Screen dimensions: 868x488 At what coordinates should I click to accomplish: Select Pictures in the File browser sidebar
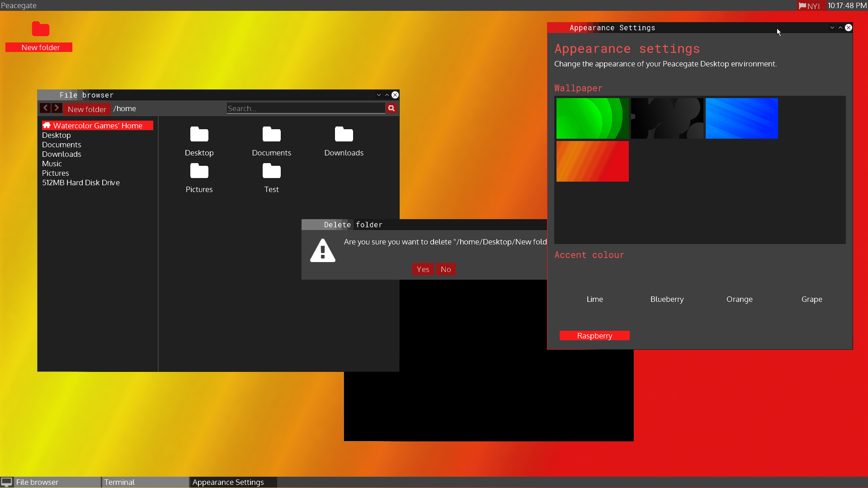[56, 173]
